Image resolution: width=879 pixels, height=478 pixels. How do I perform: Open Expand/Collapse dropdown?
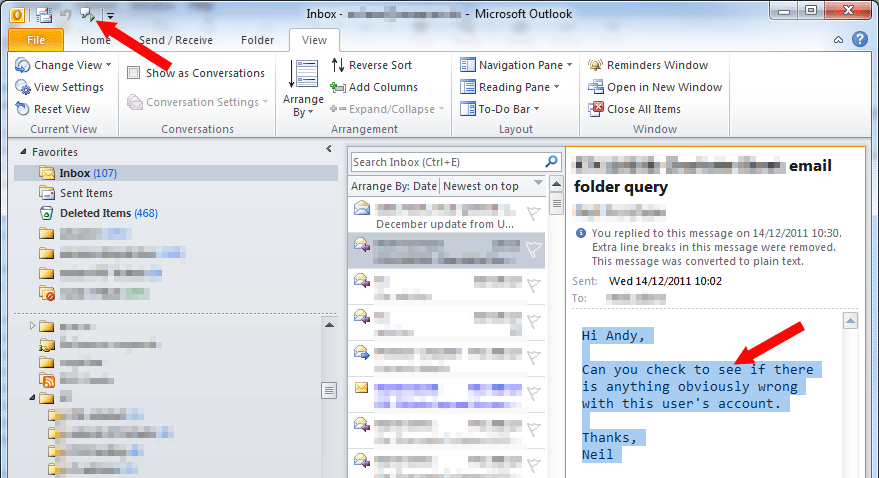387,109
